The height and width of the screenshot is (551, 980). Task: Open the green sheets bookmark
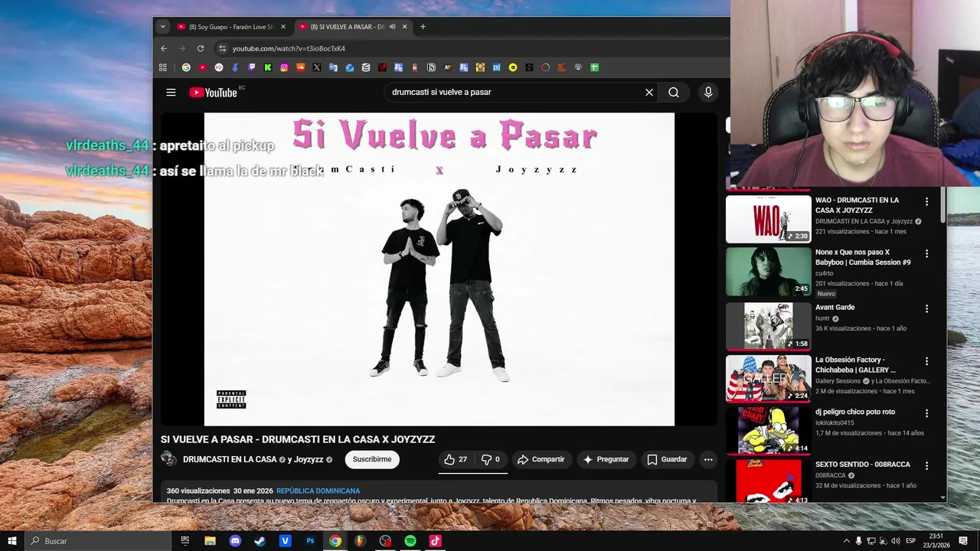pyautogui.click(x=594, y=67)
